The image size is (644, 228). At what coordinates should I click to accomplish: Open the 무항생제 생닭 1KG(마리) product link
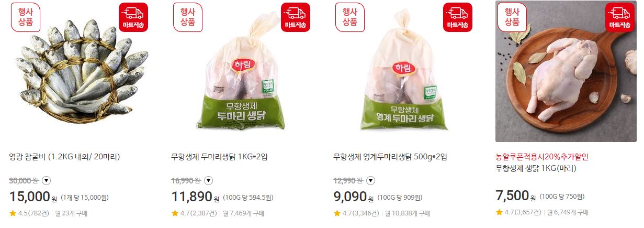click(x=536, y=168)
